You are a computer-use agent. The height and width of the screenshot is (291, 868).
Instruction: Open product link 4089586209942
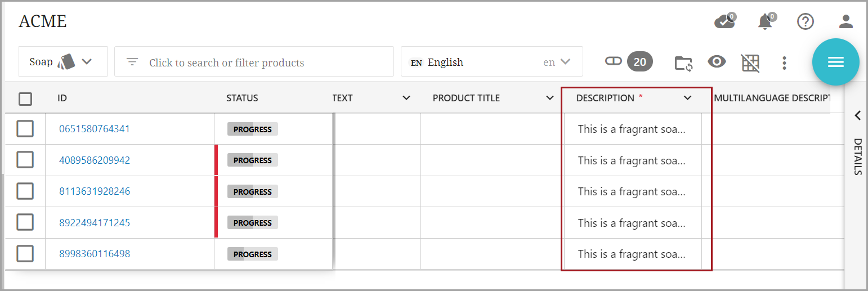(x=95, y=160)
